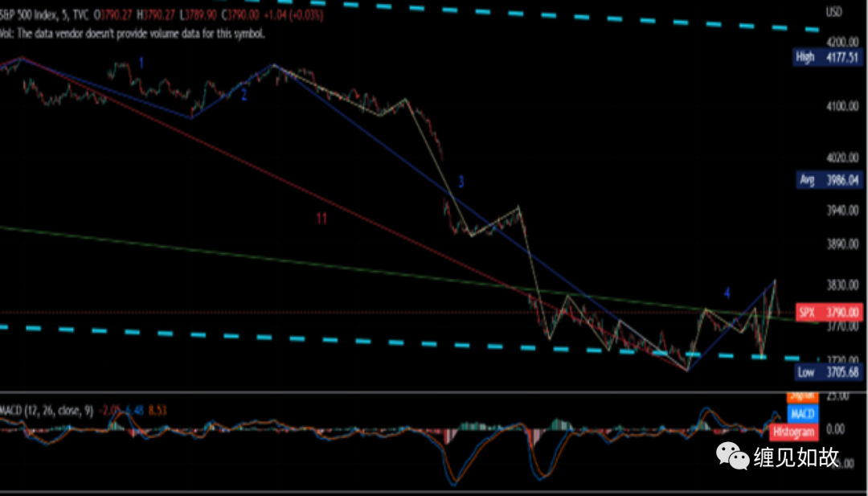Select the wave label 2 annotation

pyautogui.click(x=244, y=95)
